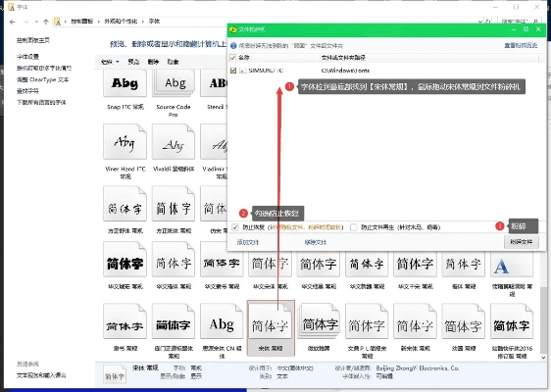Select the 华文琥珀 常规 font icon

tap(125, 261)
